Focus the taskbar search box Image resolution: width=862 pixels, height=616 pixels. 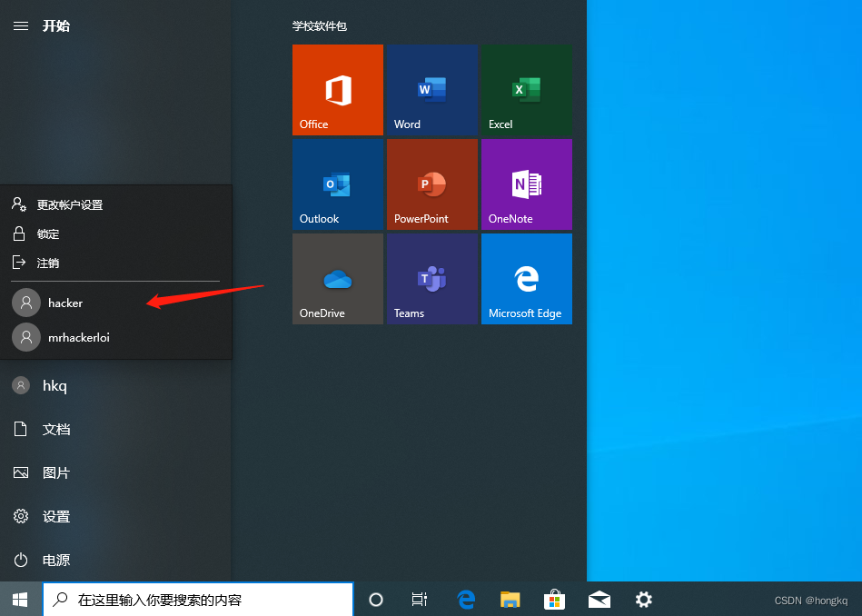(x=198, y=599)
